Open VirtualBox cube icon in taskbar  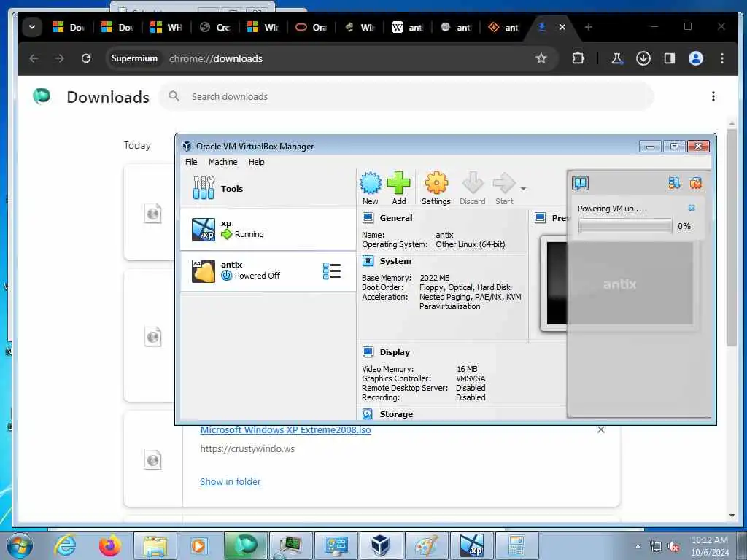[x=381, y=545]
